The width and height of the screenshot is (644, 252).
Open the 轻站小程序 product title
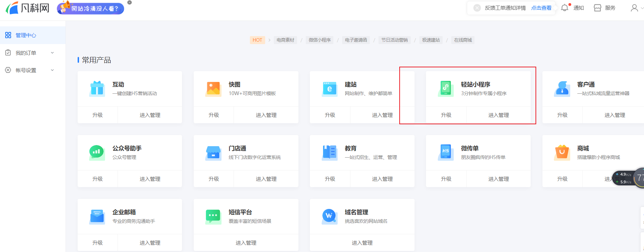click(x=476, y=84)
